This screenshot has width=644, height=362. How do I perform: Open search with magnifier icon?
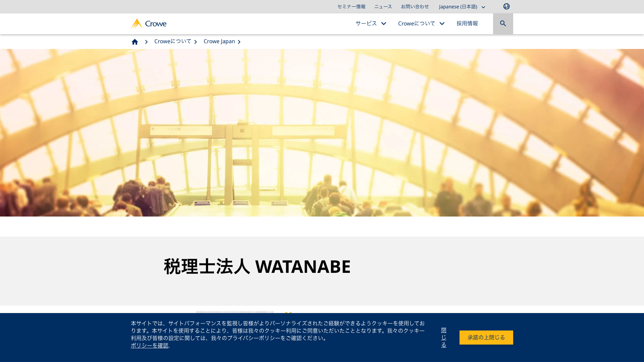point(503,23)
